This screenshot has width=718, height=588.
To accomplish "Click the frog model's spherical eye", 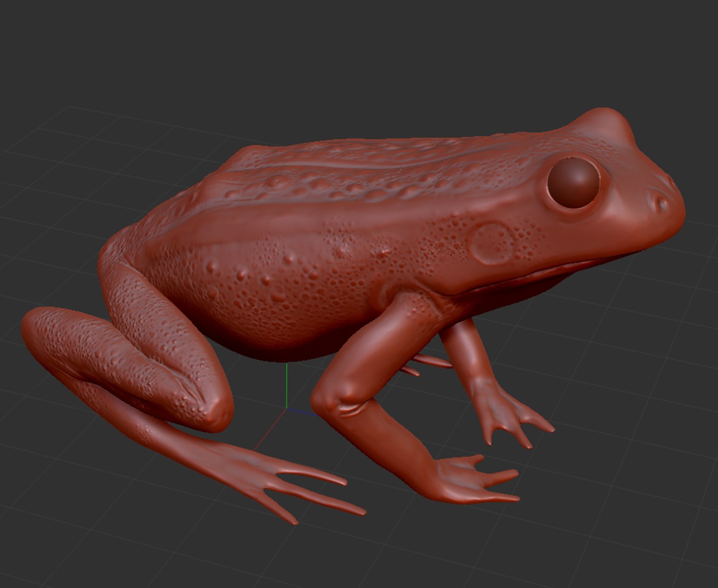I will pos(574,182).
